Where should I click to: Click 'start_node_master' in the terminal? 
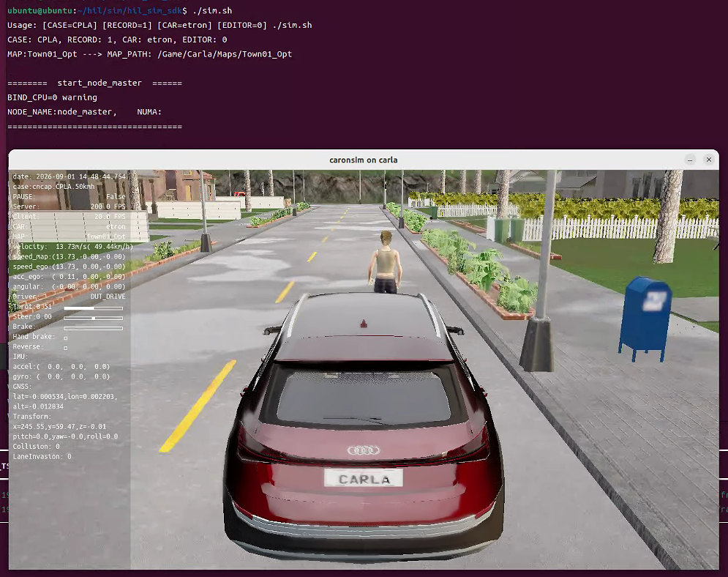point(100,83)
